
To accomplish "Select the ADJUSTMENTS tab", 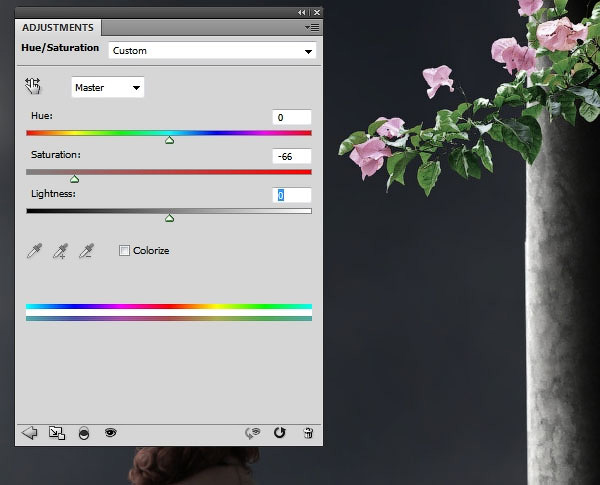I will (58, 28).
